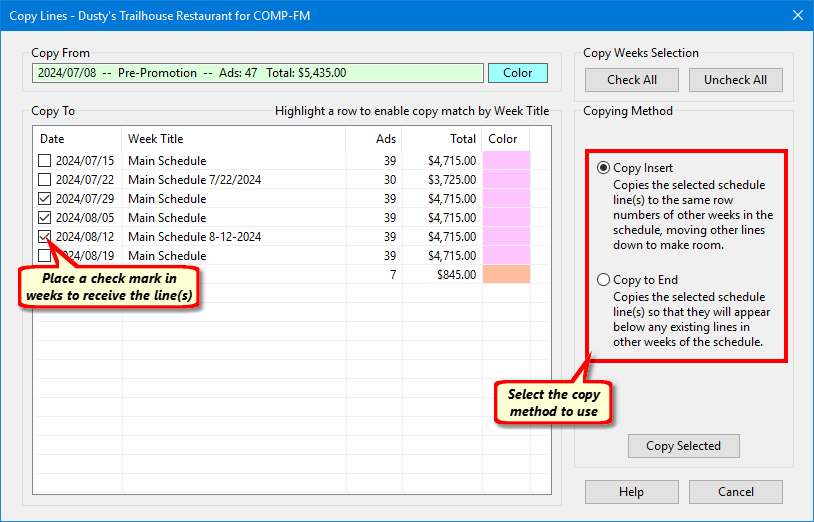Click the Uncheck All button
The width and height of the screenshot is (814, 522).
coord(736,80)
